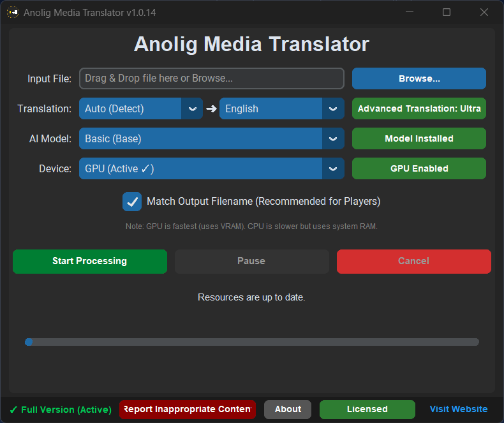Open the AI Model Basic (Base) dropdown
This screenshot has width=504, height=423.
click(212, 138)
